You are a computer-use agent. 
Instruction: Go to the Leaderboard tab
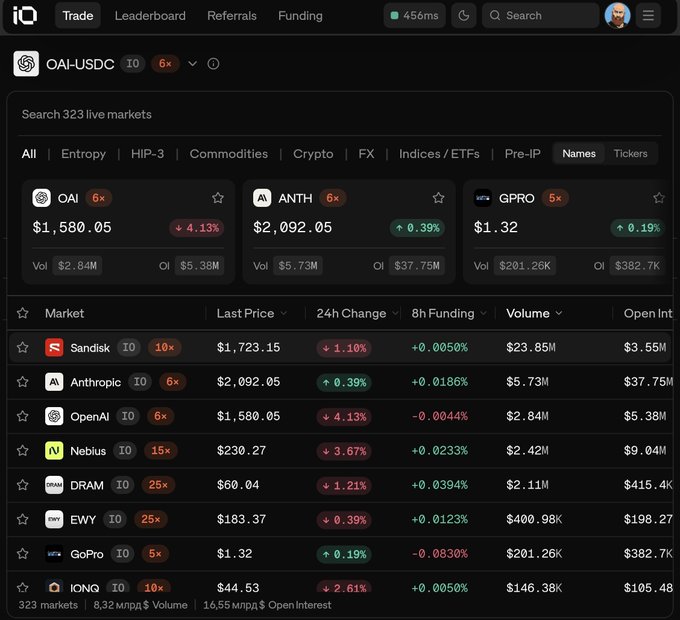click(150, 16)
